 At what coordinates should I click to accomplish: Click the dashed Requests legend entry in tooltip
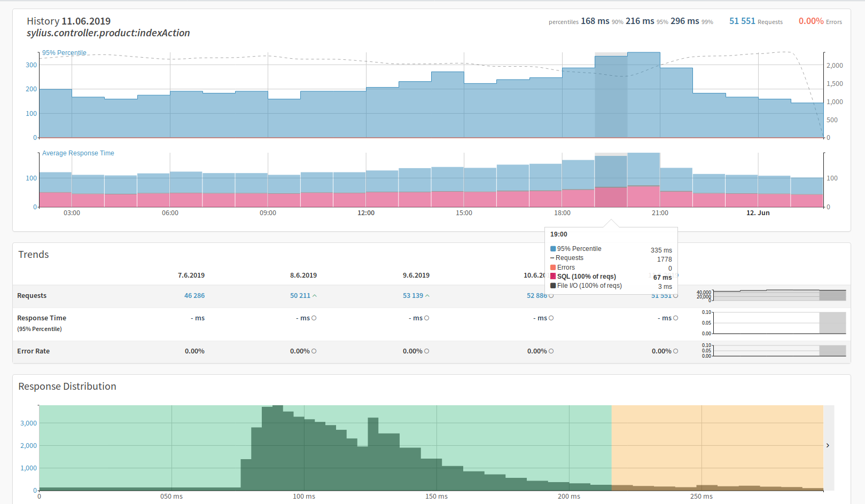pos(567,258)
